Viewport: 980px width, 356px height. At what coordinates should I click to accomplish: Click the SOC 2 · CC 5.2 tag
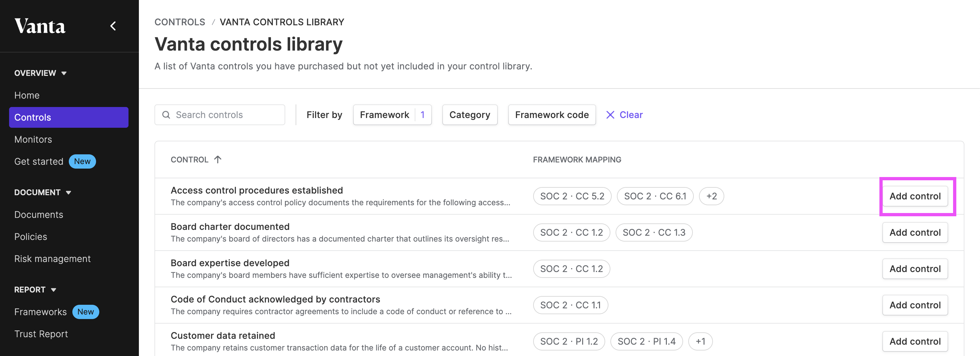coord(572,196)
